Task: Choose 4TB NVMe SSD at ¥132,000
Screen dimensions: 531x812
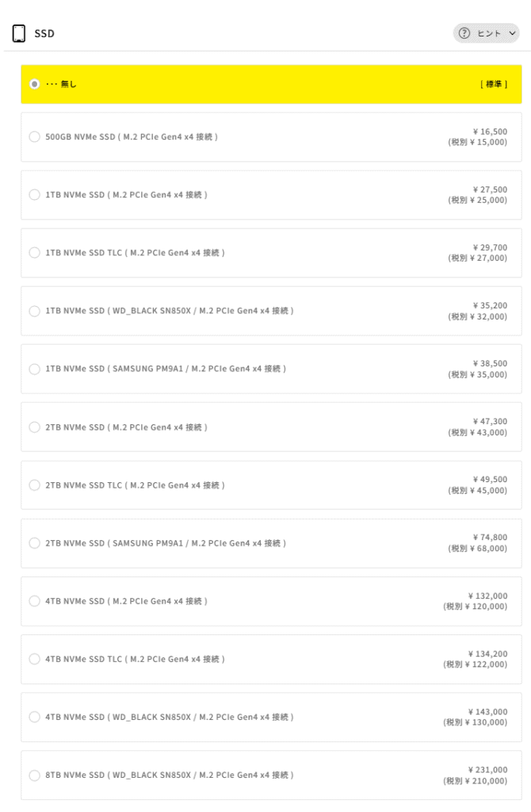Action: 34,601
